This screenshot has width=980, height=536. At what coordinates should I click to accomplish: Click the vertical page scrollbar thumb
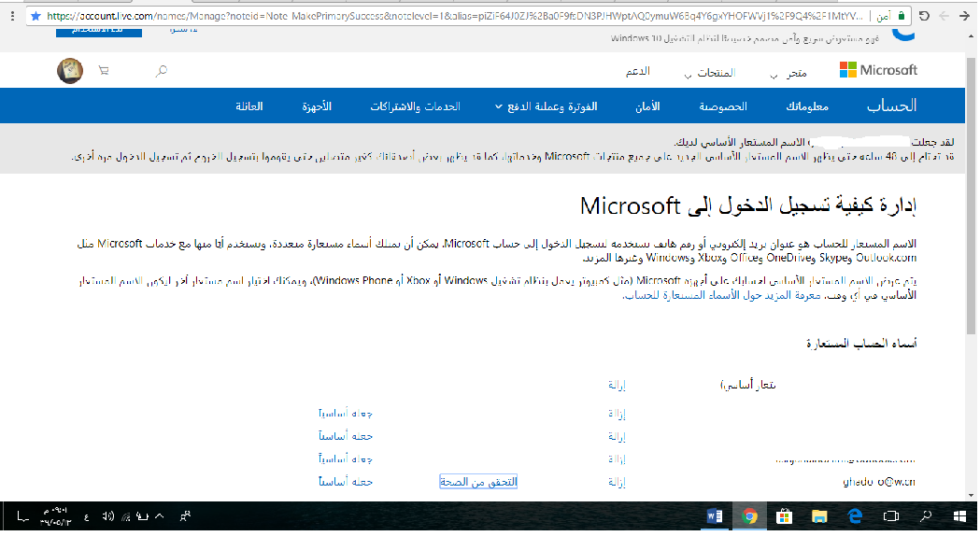point(971,197)
